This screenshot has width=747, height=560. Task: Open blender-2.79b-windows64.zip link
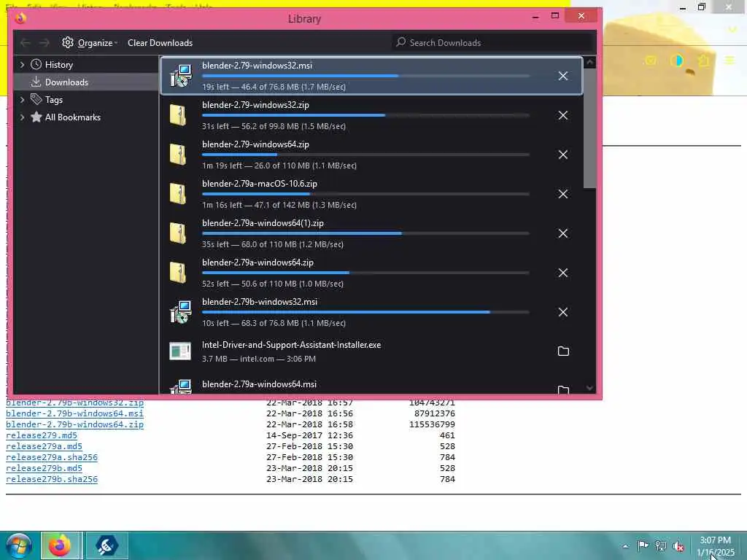click(74, 424)
